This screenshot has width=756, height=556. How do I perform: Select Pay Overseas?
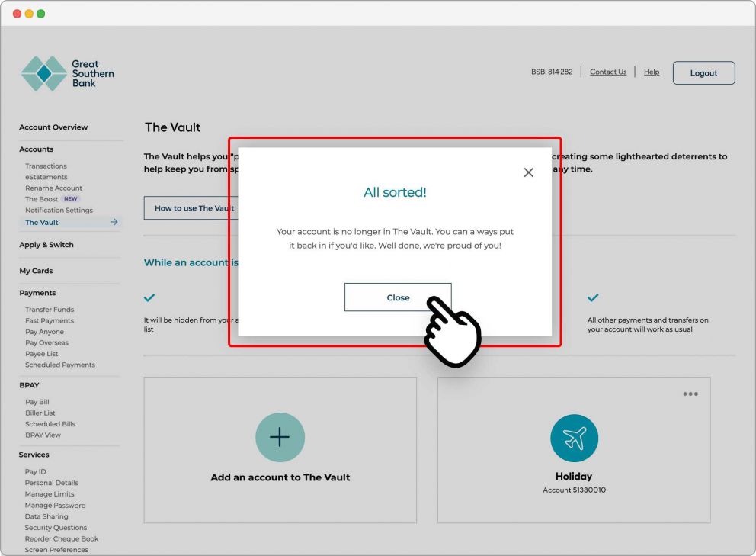(46, 342)
